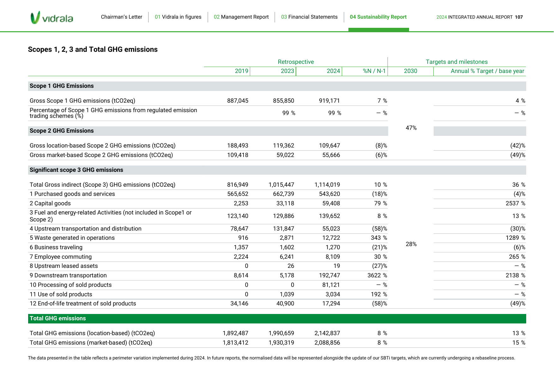
Task: Click the 2537 % Capital goods value
Action: (515, 203)
